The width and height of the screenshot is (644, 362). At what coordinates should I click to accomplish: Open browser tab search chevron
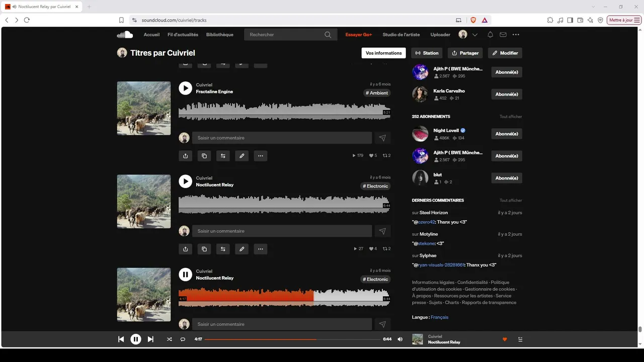click(x=594, y=7)
